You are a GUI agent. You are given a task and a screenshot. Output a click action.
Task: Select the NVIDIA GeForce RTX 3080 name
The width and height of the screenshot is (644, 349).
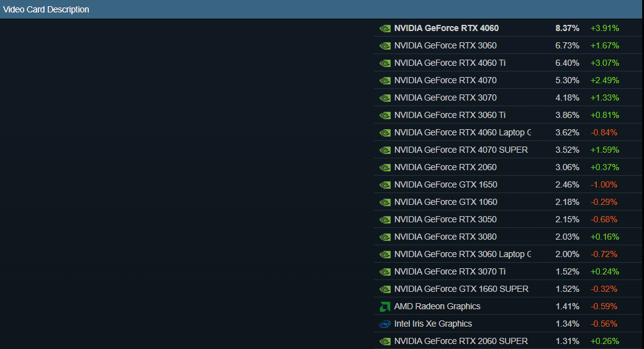[x=445, y=237]
